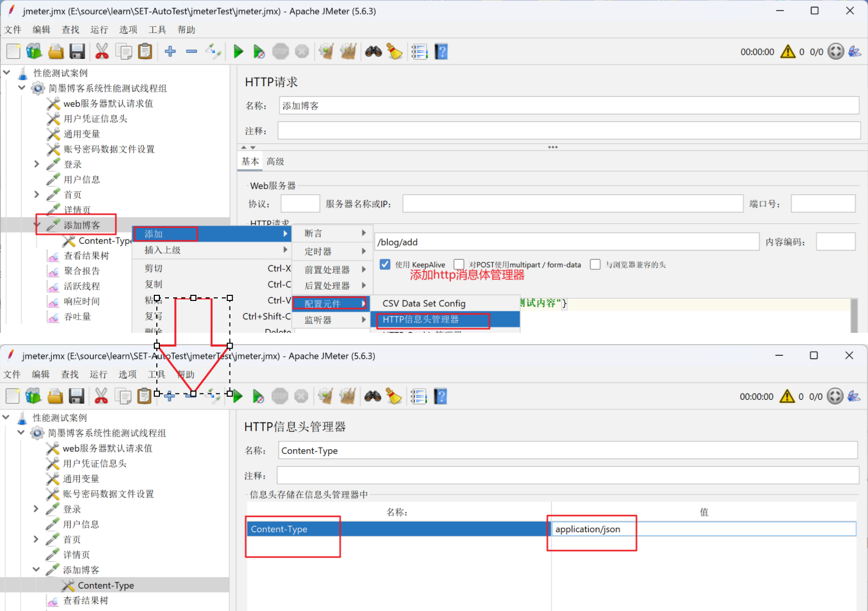Select 监听器 submenu item

tap(331, 320)
